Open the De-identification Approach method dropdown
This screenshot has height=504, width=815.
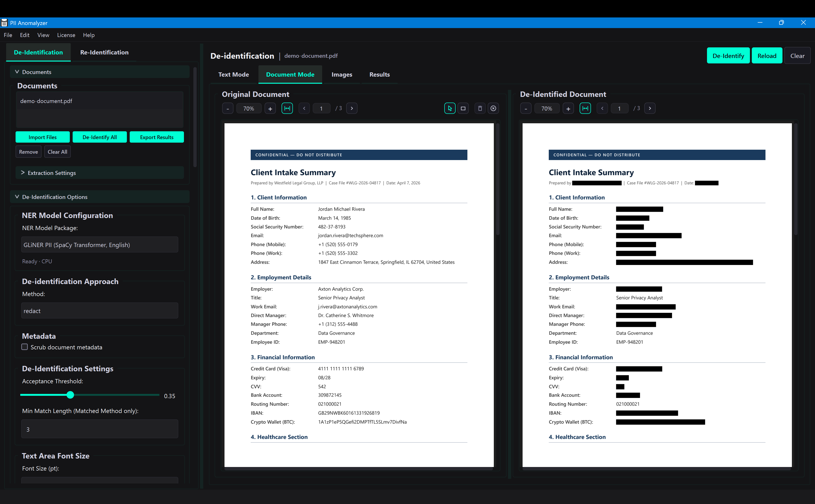point(99,310)
